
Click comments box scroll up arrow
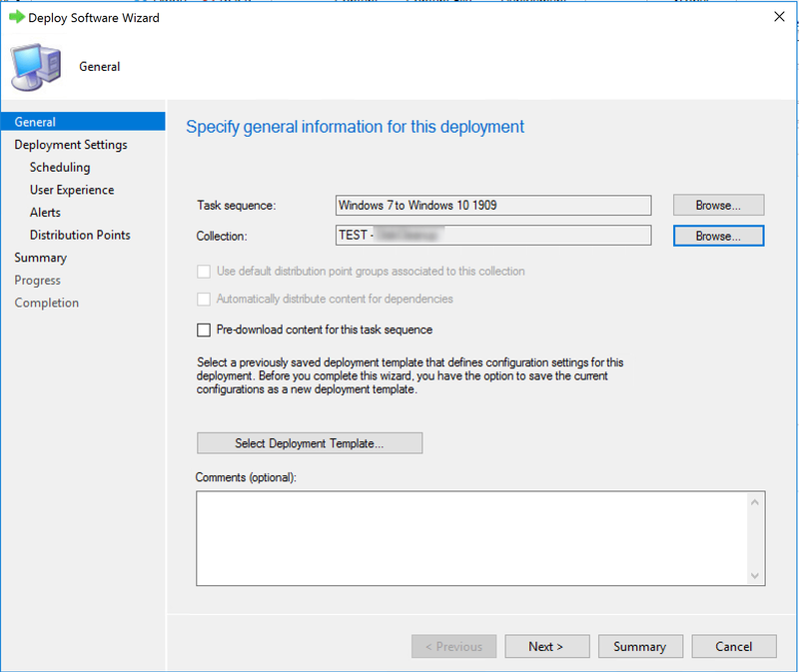click(755, 503)
